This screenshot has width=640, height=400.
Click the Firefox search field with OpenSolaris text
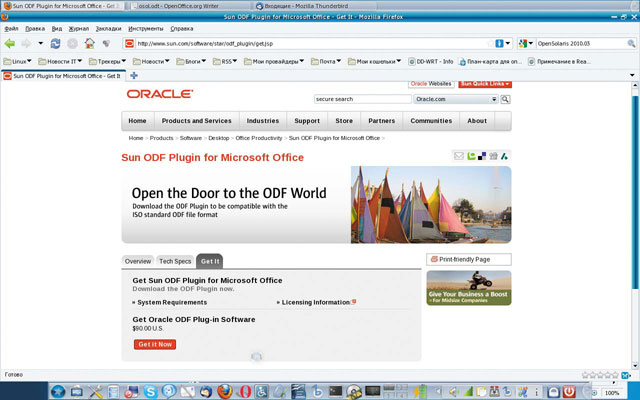click(581, 43)
